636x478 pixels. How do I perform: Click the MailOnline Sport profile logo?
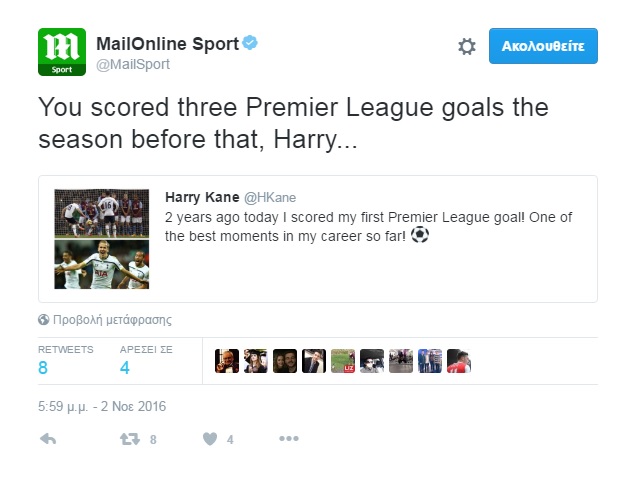coord(62,51)
